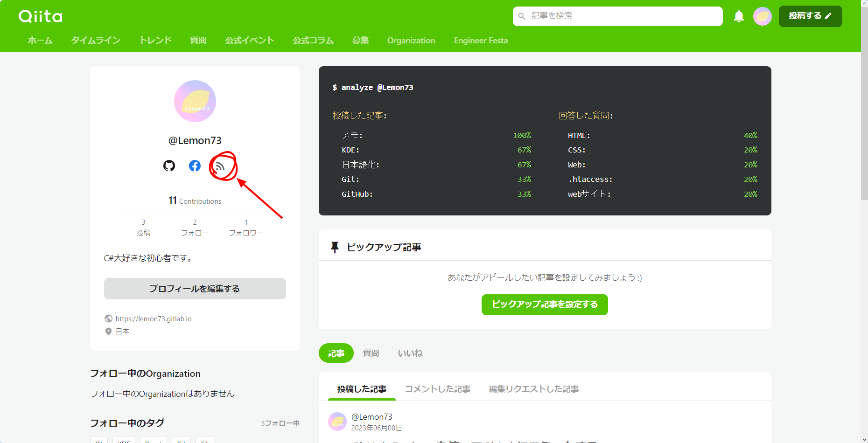
Task: Click the globe icon next to the website link
Action: [x=108, y=318]
